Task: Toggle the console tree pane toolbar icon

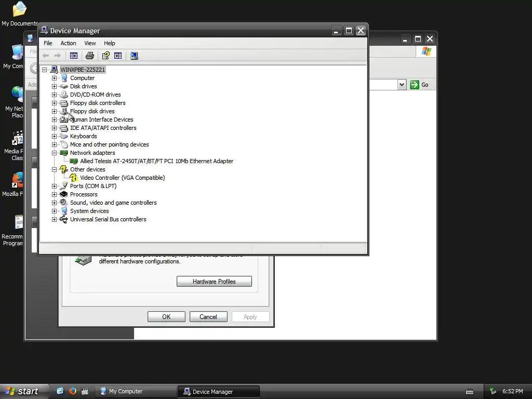Action: pos(74,56)
